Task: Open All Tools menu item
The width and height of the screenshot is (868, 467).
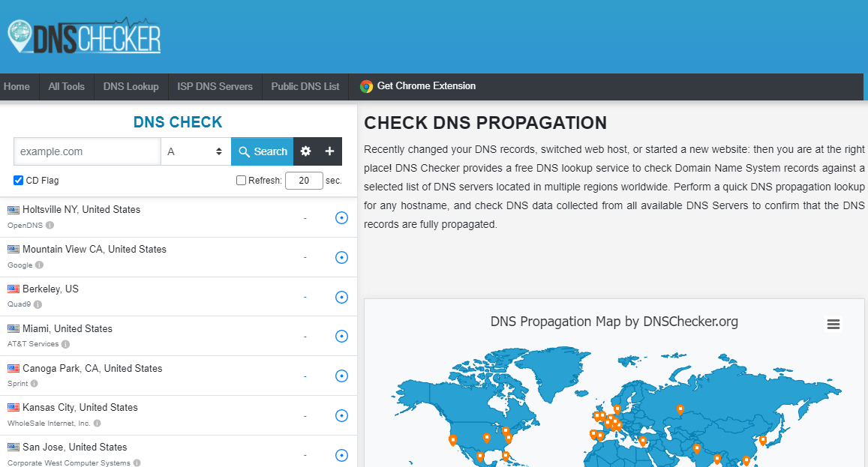Action: (x=67, y=87)
